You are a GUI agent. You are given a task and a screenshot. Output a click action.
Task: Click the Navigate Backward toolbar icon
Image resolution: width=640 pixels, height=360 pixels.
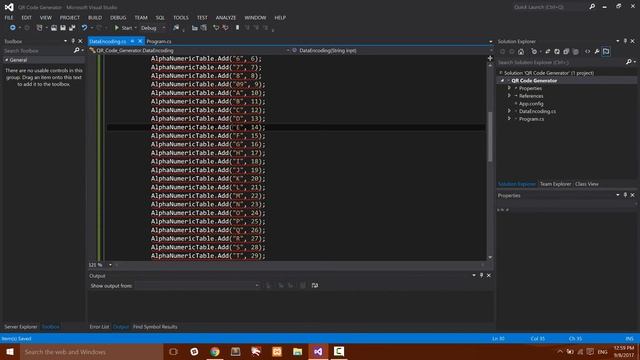coord(13,28)
